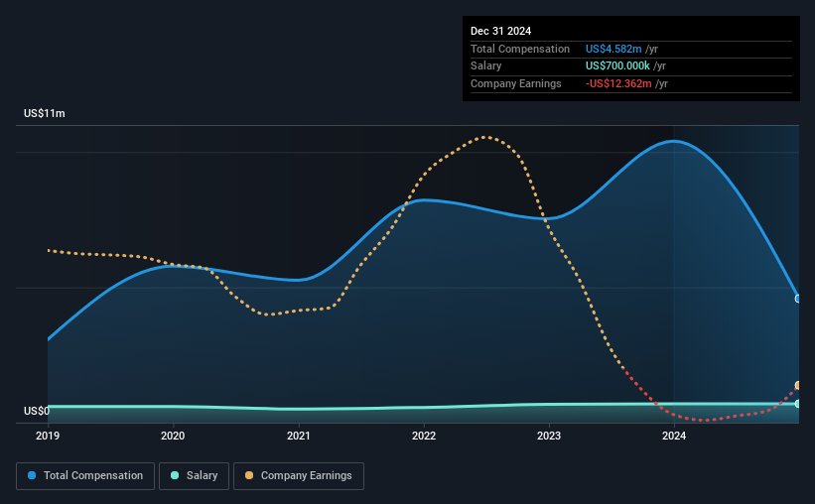
Task: Select the 2022 x-axis label
Action: [424, 436]
